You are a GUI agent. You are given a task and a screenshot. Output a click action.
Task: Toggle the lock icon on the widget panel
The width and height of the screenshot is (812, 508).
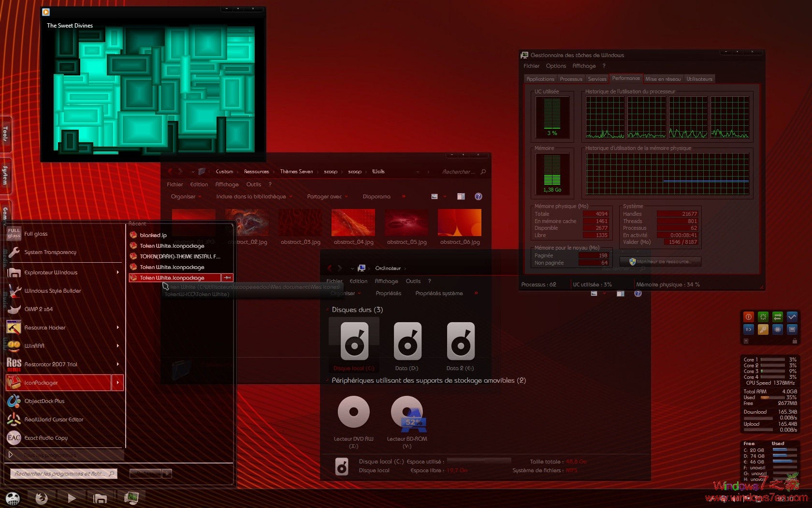click(x=795, y=341)
